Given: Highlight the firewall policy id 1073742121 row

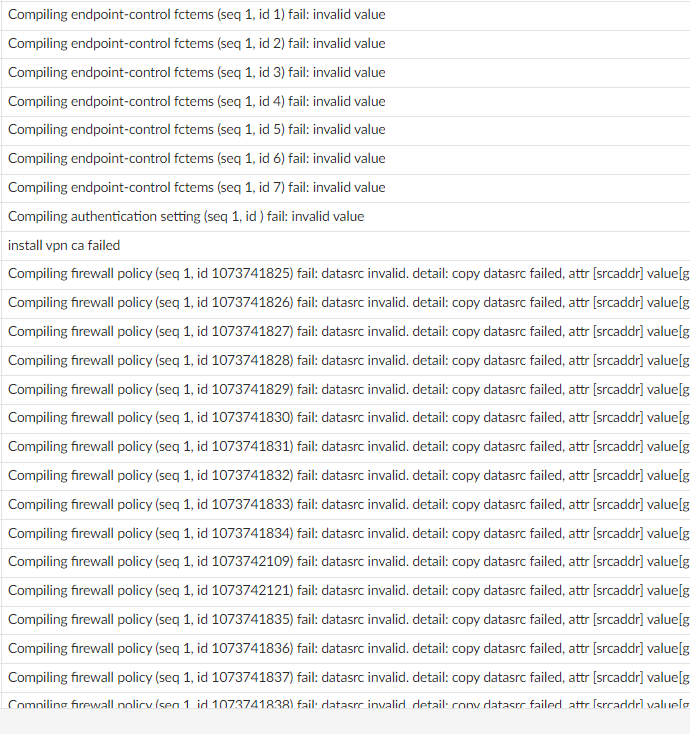Looking at the screenshot, I should click(345, 591).
